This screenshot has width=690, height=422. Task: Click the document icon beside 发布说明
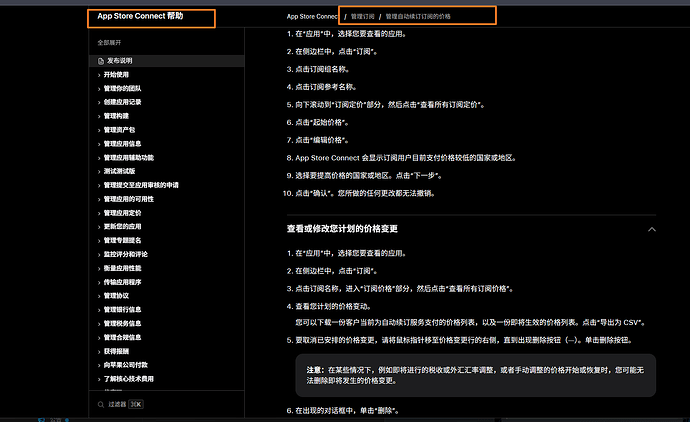pos(101,61)
